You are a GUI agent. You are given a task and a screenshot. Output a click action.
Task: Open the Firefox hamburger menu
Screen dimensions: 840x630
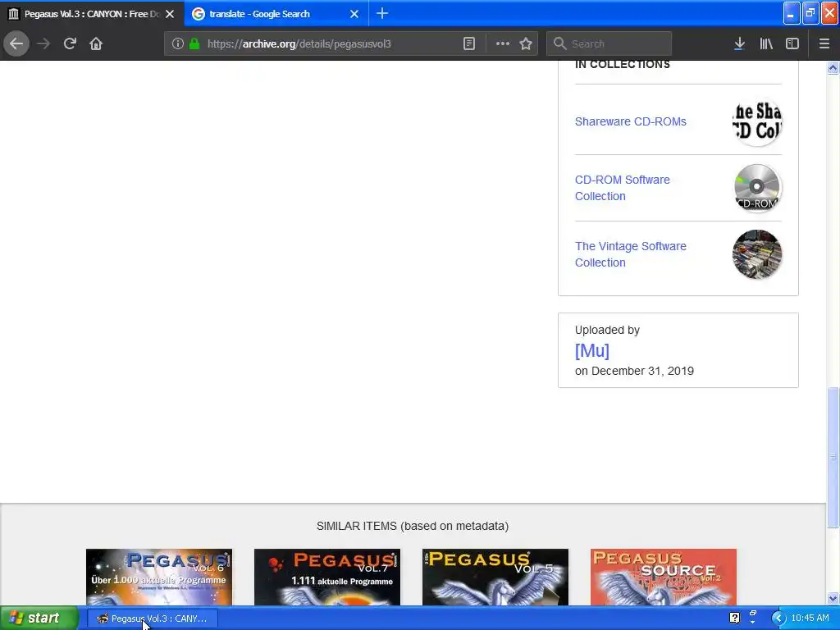824,43
